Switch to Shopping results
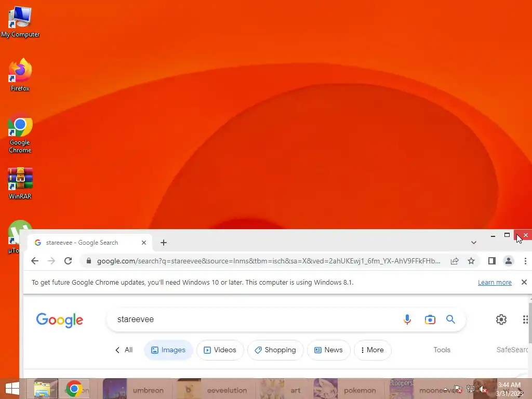The image size is (532, 399). coord(275,350)
